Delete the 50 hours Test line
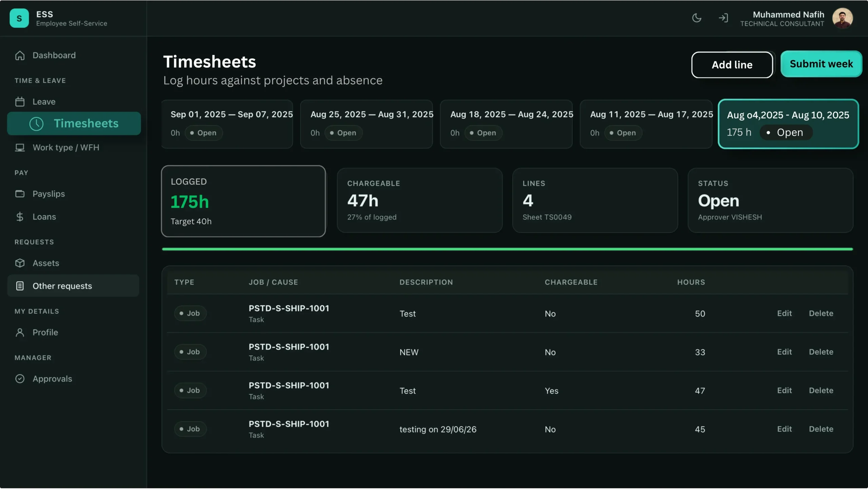This screenshot has width=868, height=490. coord(821,313)
